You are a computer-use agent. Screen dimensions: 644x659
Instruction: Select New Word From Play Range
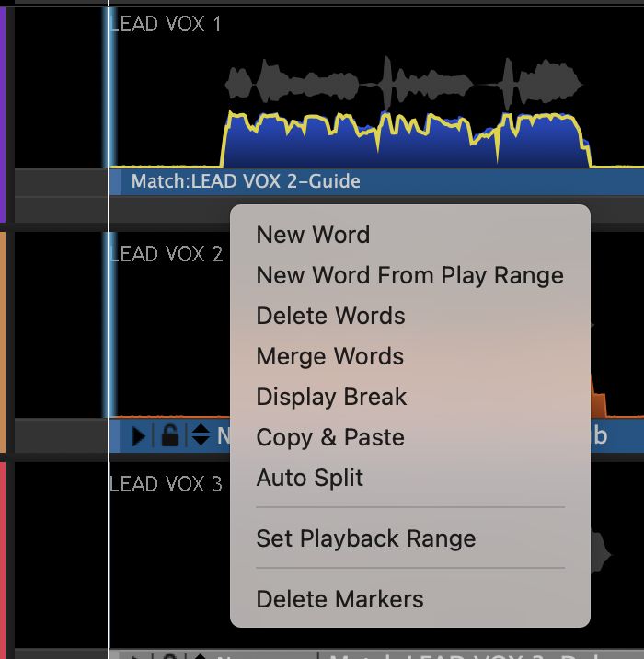click(x=409, y=275)
